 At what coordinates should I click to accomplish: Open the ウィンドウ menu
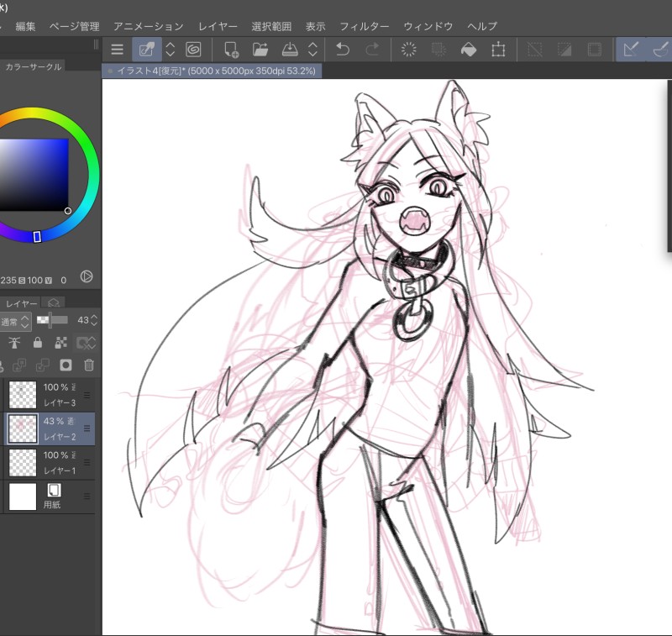(428, 27)
